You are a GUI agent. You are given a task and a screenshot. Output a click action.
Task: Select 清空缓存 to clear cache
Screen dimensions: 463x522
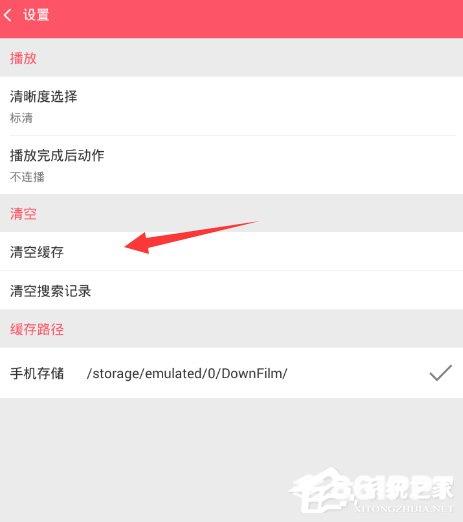[x=231, y=252]
